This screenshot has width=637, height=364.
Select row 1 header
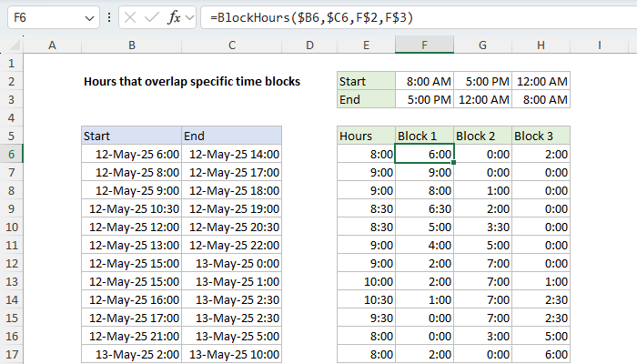11,63
